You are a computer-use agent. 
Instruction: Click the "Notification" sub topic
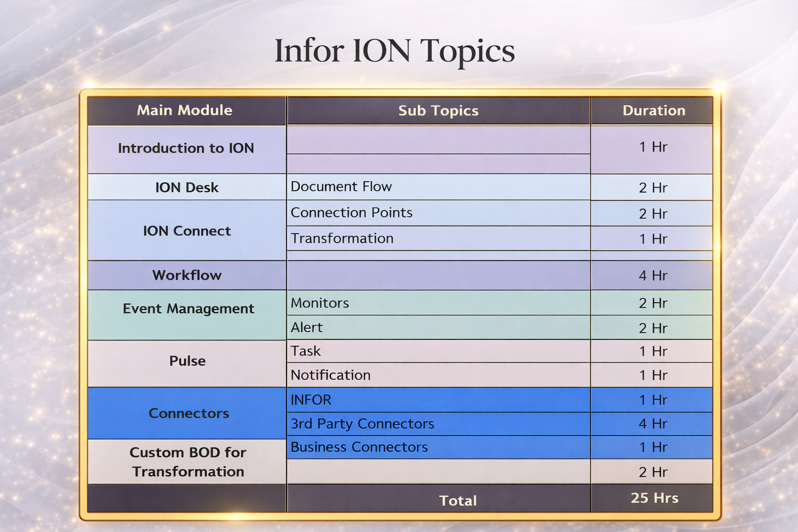click(330, 375)
